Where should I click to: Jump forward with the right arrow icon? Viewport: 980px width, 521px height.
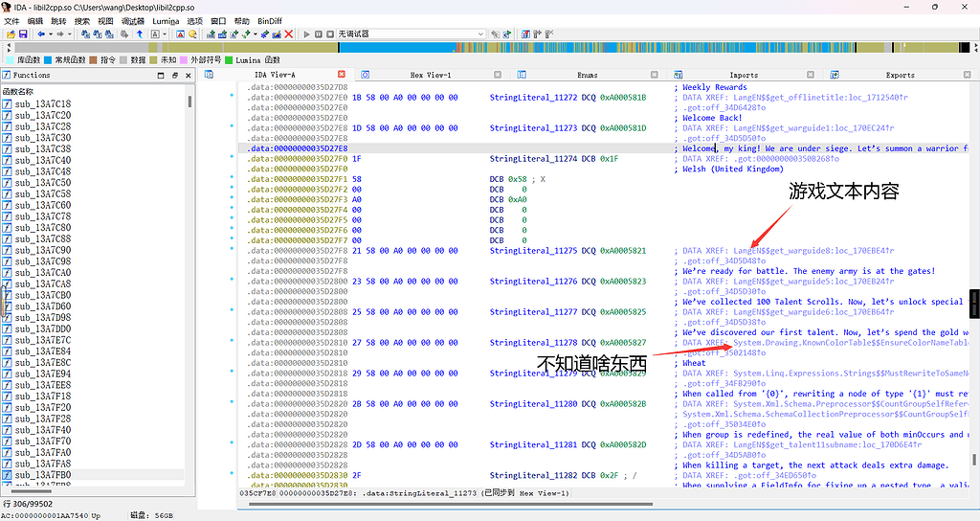coord(60,34)
